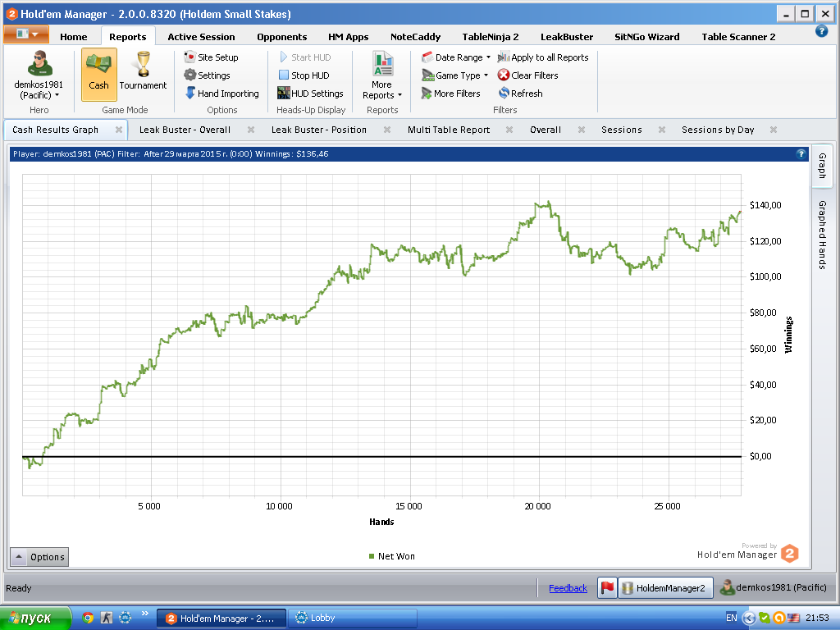
Task: Switch to the Lobby taskbar window
Action: pos(353,619)
